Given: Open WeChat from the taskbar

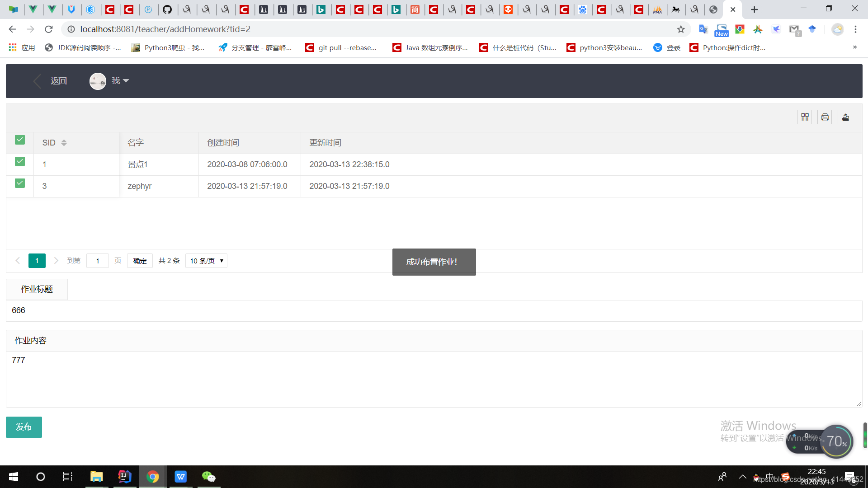Looking at the screenshot, I should tap(208, 477).
